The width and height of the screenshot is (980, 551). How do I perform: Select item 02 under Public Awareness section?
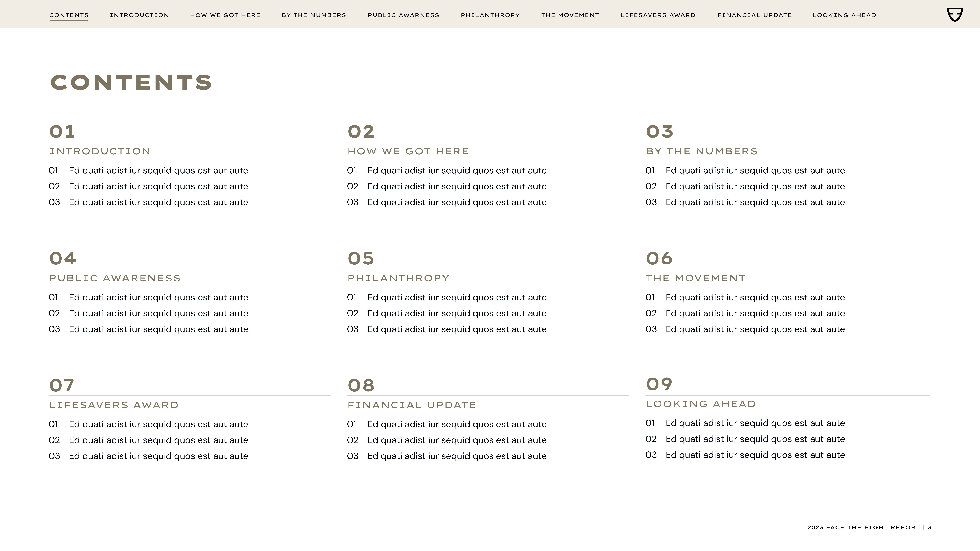[148, 314]
